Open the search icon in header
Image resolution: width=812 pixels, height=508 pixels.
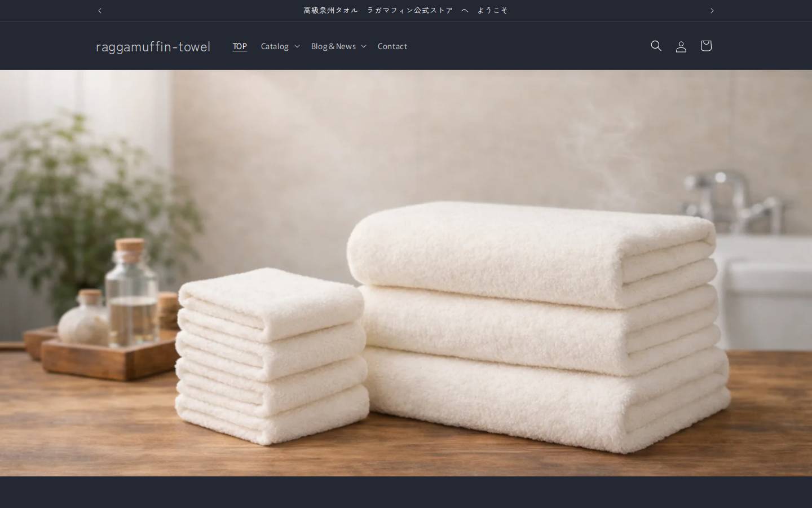[x=656, y=46]
